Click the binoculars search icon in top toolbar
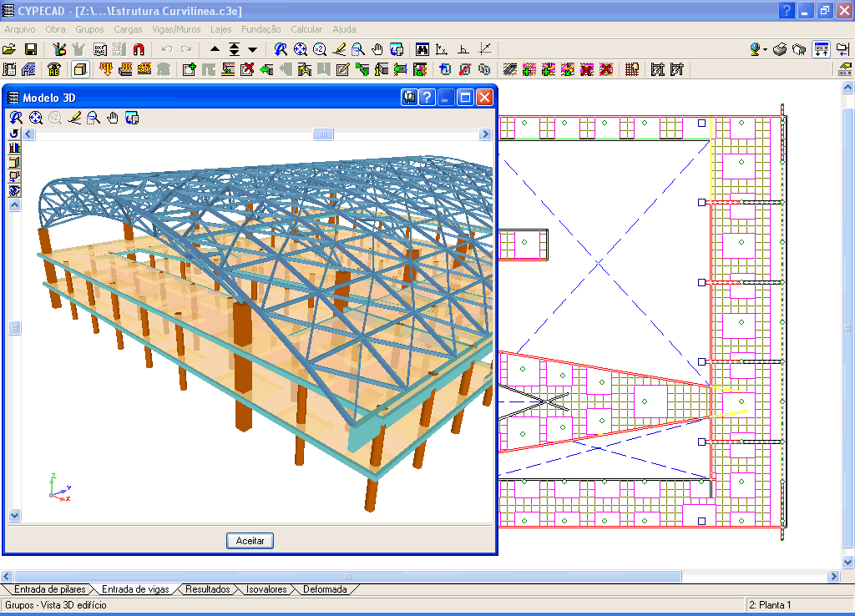 [422, 49]
